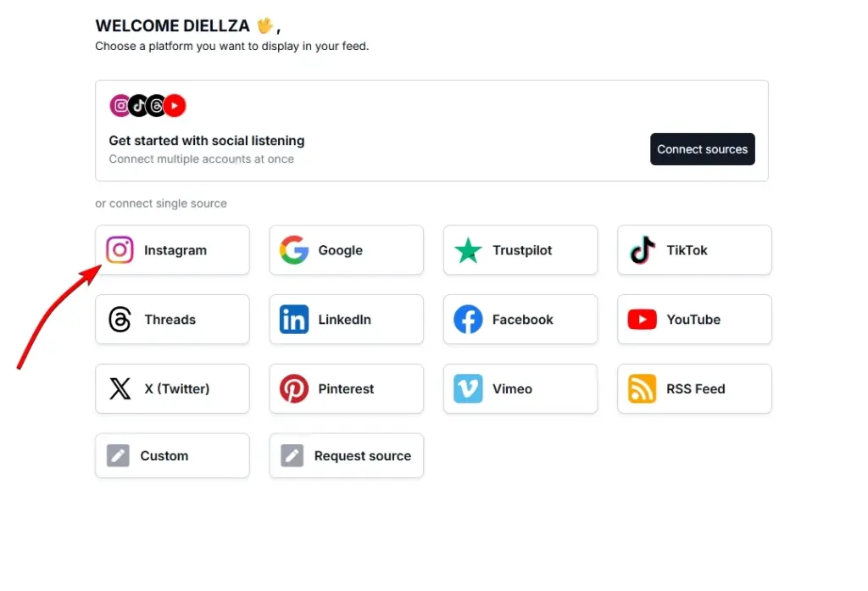Click the social listening banner thumbnail icons
Image resolution: width=868 pixels, height=591 pixels.
pos(147,105)
